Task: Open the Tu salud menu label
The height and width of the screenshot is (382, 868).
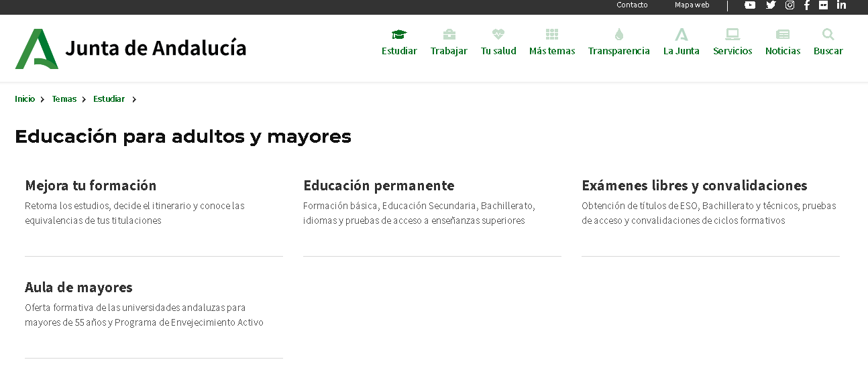Action: [x=498, y=51]
